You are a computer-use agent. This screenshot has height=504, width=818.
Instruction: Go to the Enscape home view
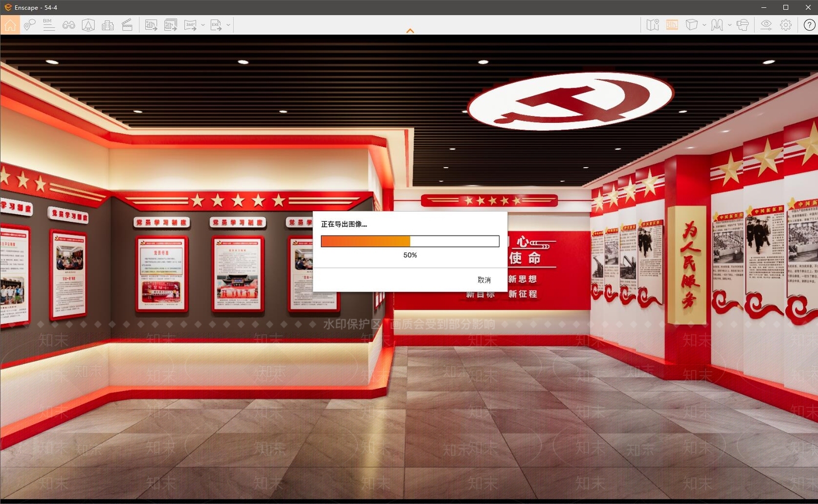point(10,25)
